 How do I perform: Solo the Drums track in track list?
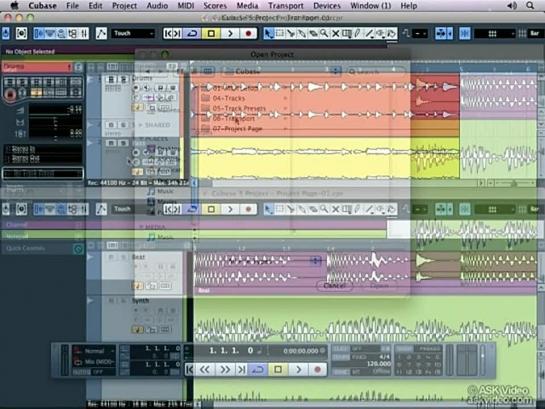pos(123,79)
